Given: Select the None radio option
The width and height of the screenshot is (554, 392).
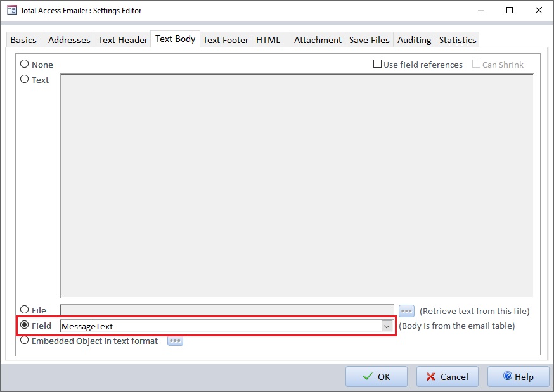Looking at the screenshot, I should click(x=24, y=64).
